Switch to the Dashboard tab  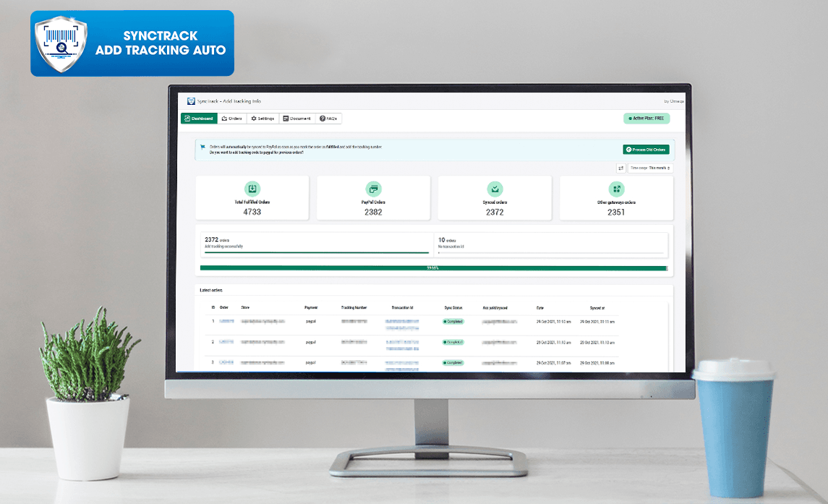click(199, 119)
